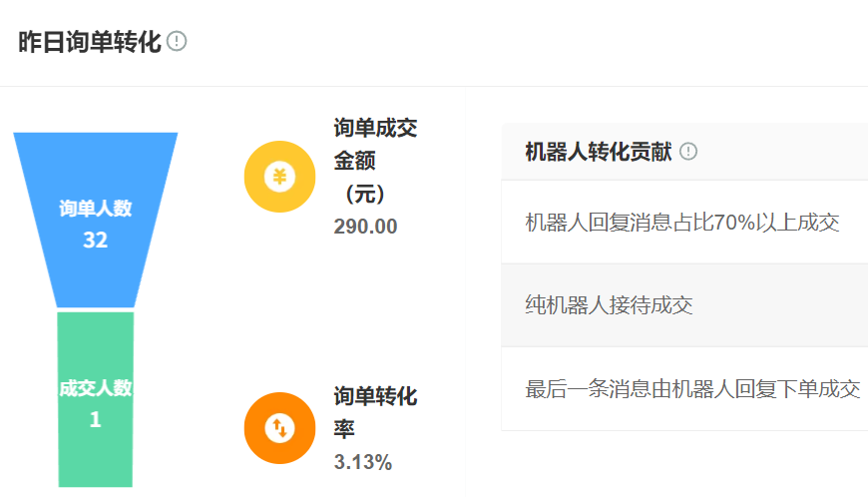Click the 机器人转化贡献 table header
868x497 pixels.
pos(598,152)
